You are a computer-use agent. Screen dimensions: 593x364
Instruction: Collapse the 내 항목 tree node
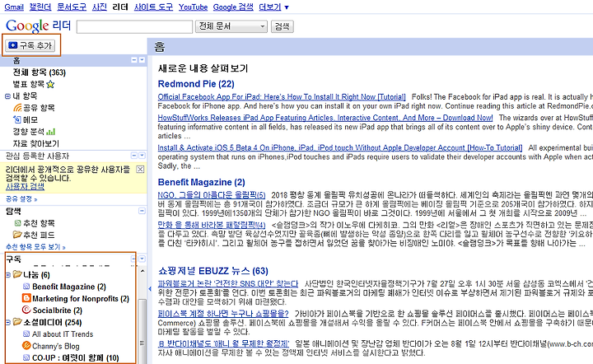(x=7, y=96)
